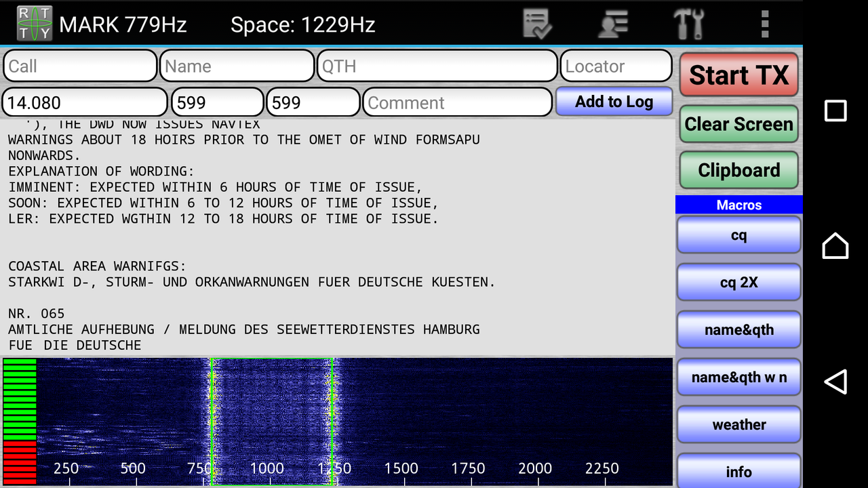Click the Add to Log button

pyautogui.click(x=614, y=102)
